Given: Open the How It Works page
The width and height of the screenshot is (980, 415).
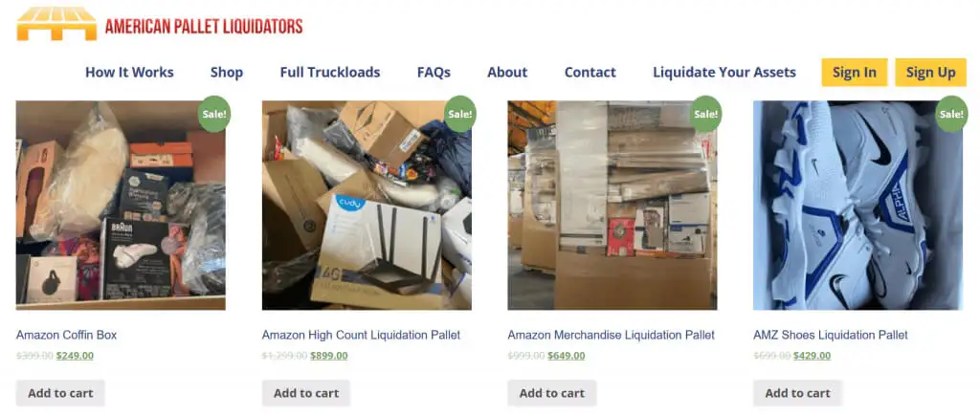Looking at the screenshot, I should pyautogui.click(x=129, y=73).
